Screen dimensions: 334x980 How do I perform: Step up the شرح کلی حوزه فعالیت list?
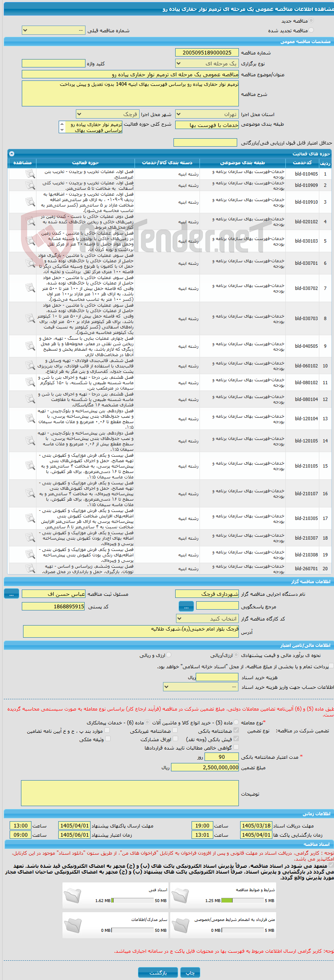(x=62, y=124)
